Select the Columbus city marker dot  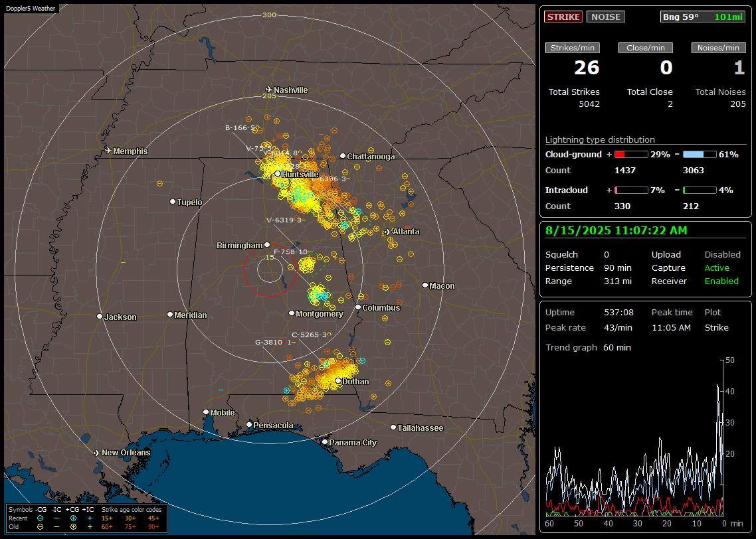(x=358, y=307)
